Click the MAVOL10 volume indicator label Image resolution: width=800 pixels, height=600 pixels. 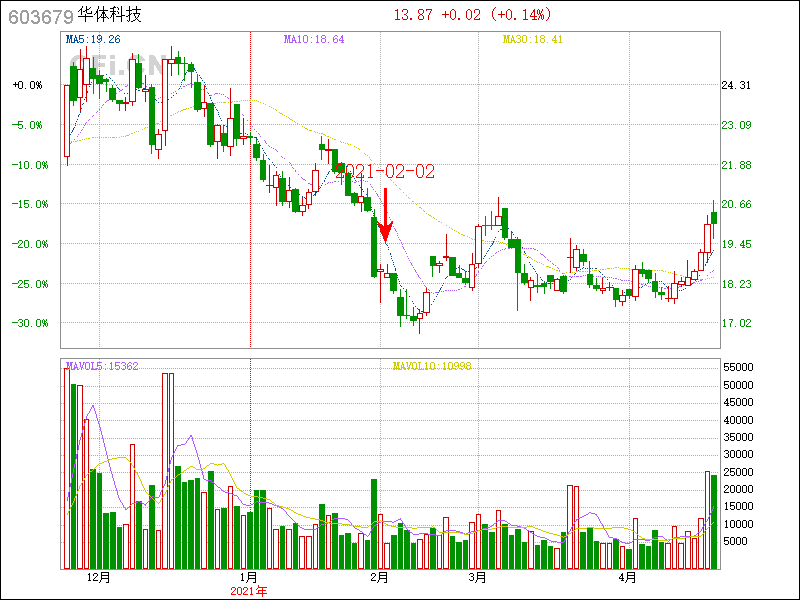tap(431, 366)
